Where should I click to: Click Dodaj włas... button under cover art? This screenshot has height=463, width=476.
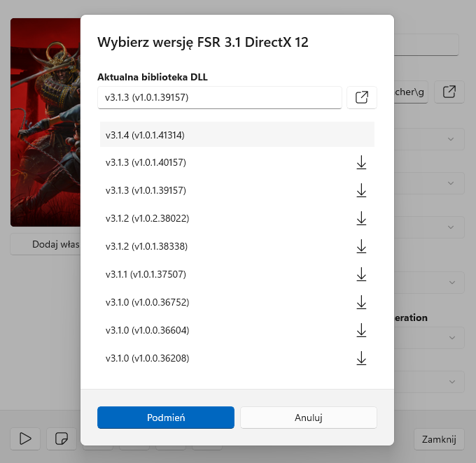tap(45, 244)
